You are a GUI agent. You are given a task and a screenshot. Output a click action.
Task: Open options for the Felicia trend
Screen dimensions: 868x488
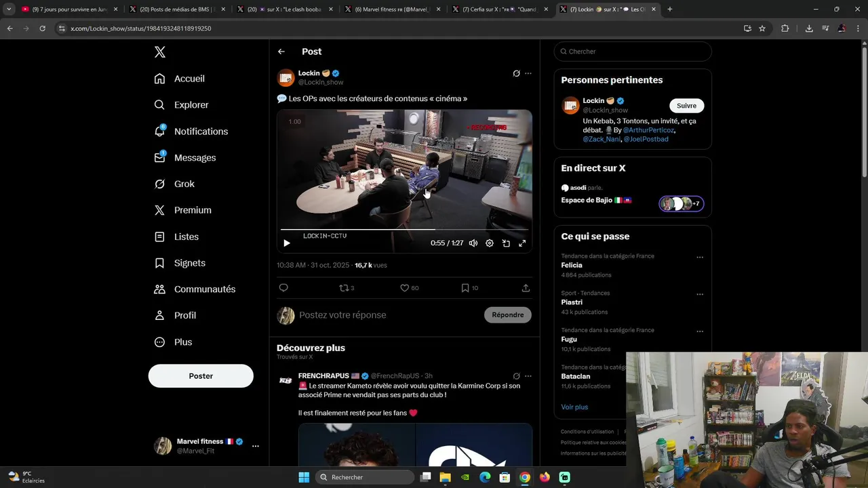click(700, 258)
